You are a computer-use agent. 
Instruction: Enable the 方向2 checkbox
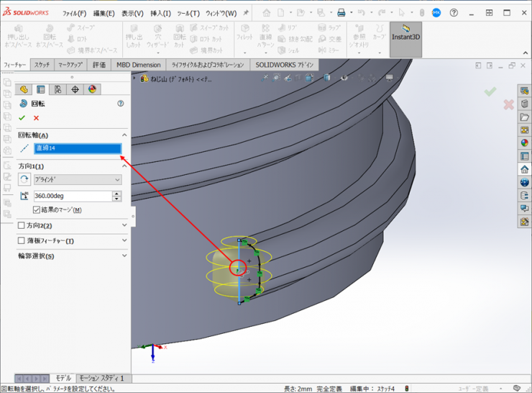pyautogui.click(x=22, y=225)
